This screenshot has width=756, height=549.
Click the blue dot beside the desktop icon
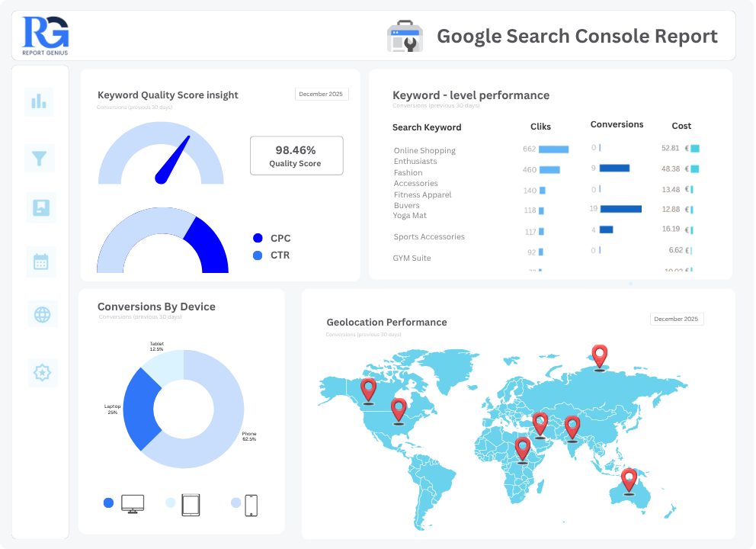[108, 502]
